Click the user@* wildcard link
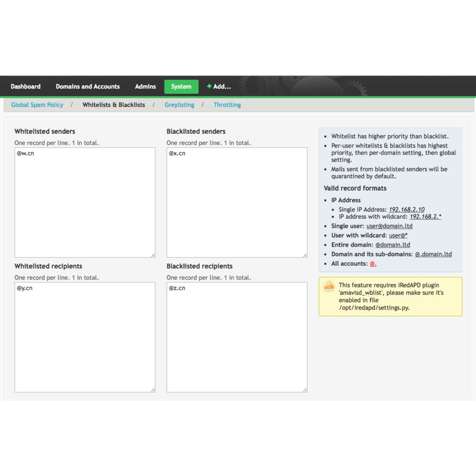This screenshot has width=476, height=476. coord(398,235)
